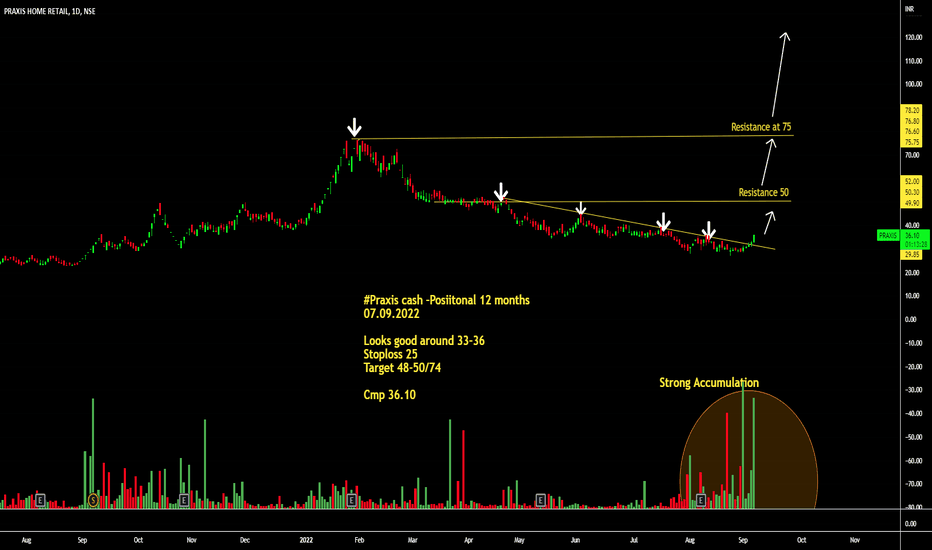Click 'Looks good around 33-36' text

point(424,341)
